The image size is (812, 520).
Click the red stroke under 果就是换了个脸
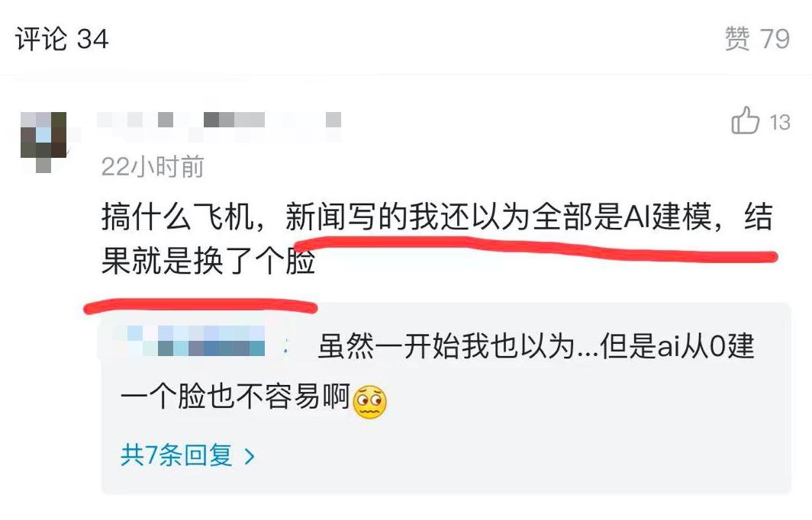click(x=201, y=306)
